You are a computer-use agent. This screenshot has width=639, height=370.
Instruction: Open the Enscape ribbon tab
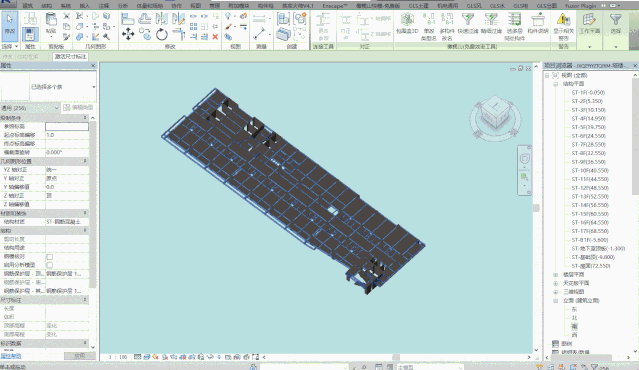[x=335, y=6]
